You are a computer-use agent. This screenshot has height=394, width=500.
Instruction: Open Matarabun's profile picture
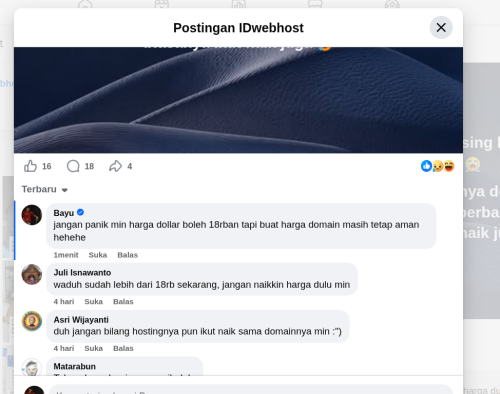click(x=32, y=367)
